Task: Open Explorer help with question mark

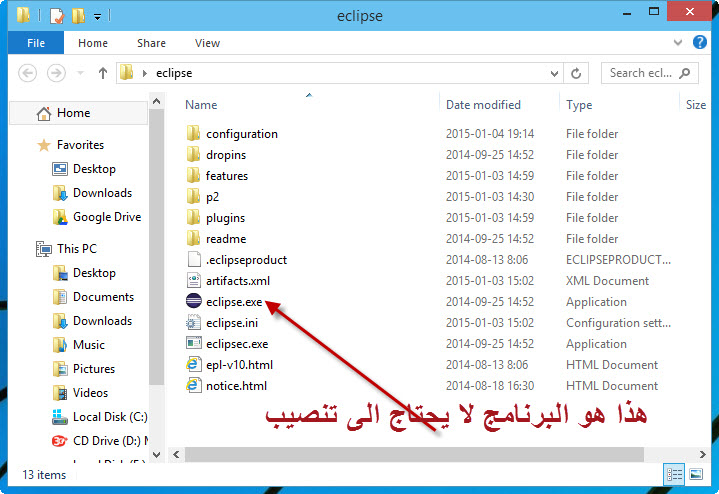Action: [x=699, y=42]
